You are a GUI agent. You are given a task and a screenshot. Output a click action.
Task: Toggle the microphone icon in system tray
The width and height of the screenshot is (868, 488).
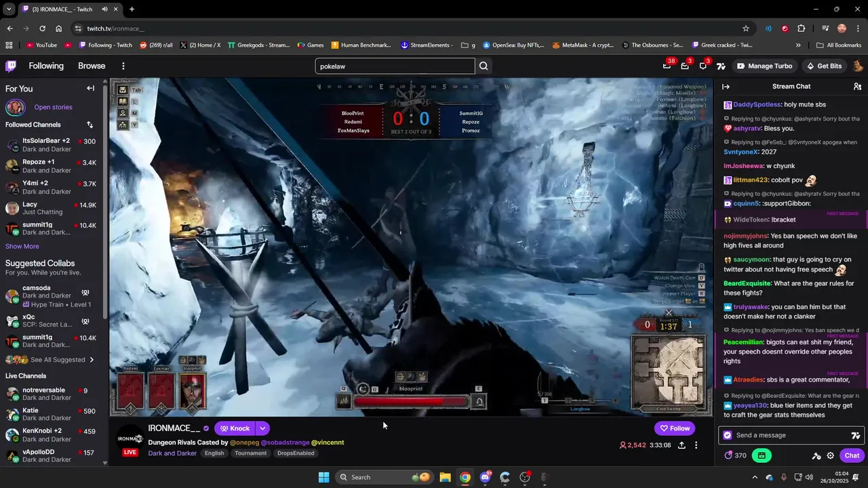(x=783, y=477)
